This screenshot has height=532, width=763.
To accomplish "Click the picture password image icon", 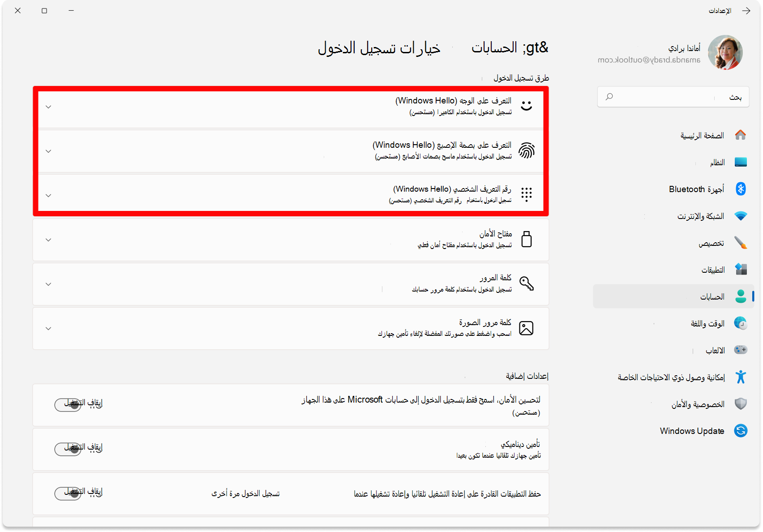I will tap(526, 328).
